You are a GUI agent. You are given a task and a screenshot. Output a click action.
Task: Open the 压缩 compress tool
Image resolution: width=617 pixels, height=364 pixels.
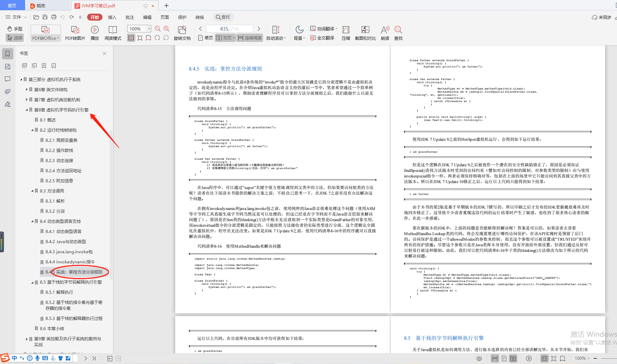[x=346, y=33]
